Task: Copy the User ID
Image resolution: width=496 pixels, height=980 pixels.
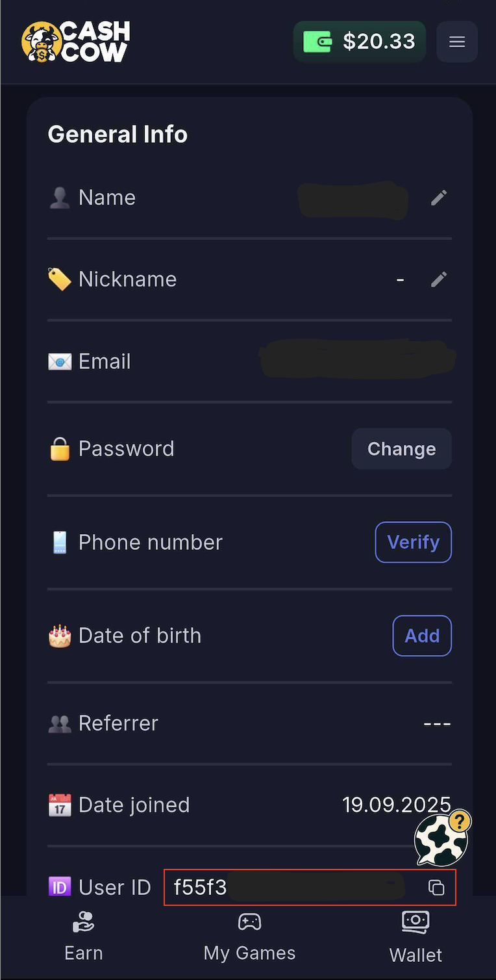Action: pos(436,887)
